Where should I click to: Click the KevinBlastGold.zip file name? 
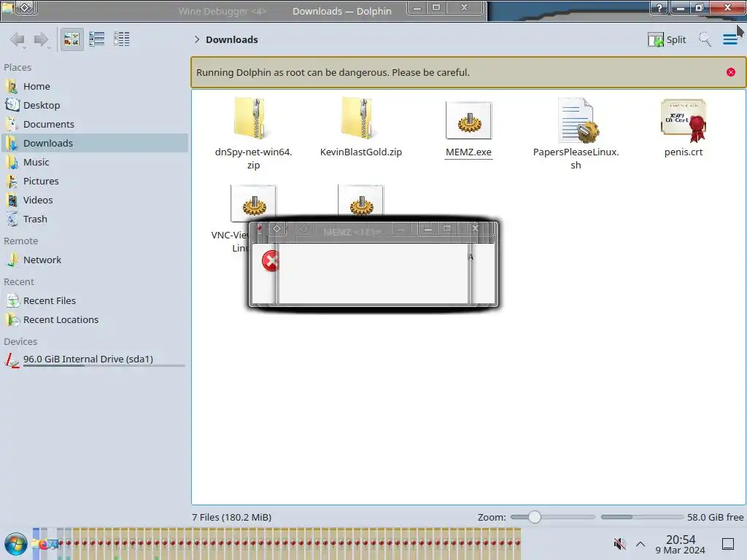(360, 152)
